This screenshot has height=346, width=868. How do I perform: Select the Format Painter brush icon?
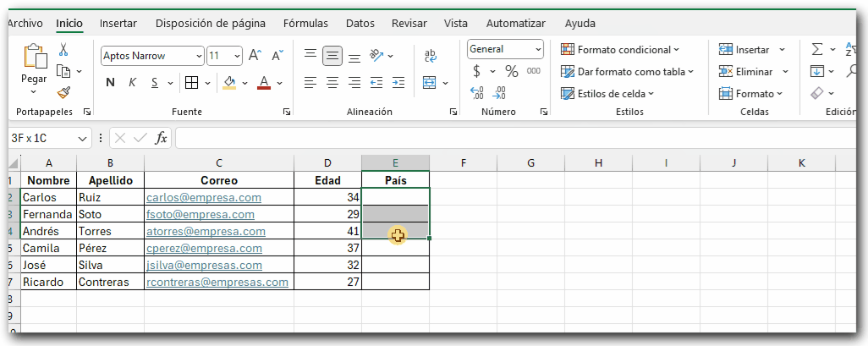point(63,92)
